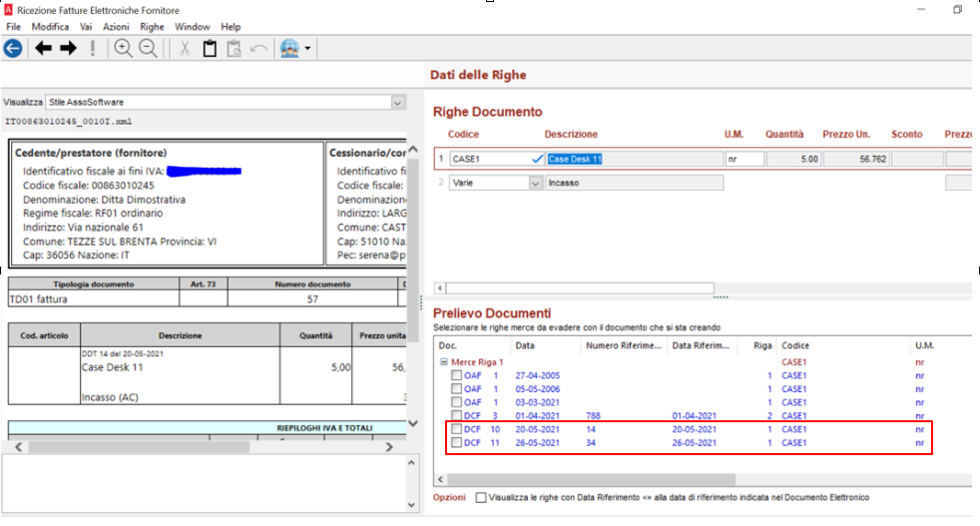The width and height of the screenshot is (980, 526).
Task: Check the DCF 11 row dated 26-05-2021
Action: pos(456,442)
